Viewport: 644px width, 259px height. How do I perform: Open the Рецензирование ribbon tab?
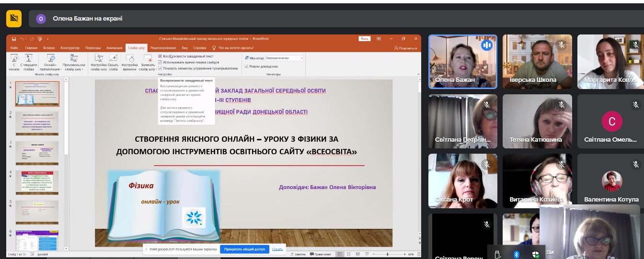(x=163, y=48)
